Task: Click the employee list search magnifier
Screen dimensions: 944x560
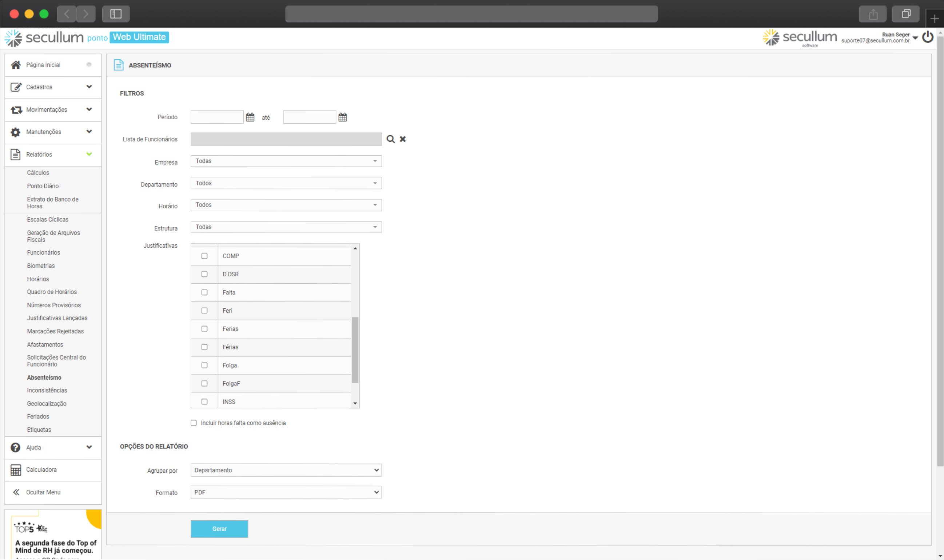Action: click(390, 139)
